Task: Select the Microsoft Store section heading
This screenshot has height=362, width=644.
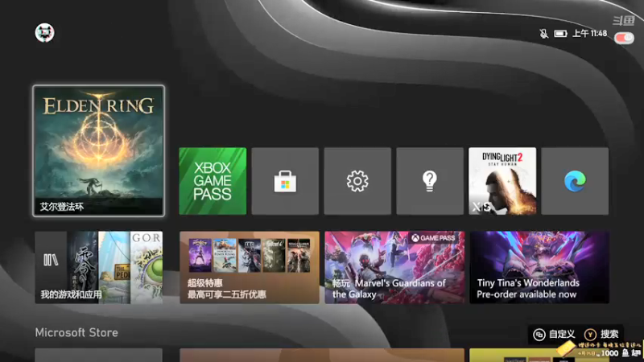Action: tap(76, 332)
